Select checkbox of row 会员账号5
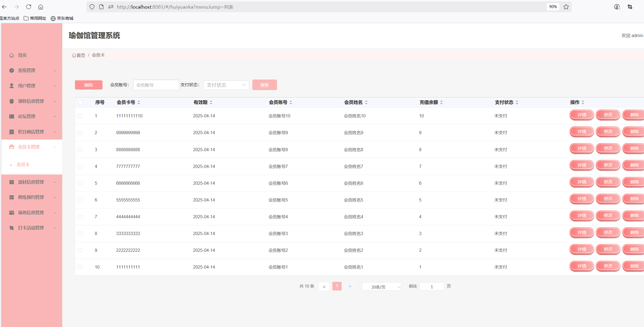 coord(80,200)
